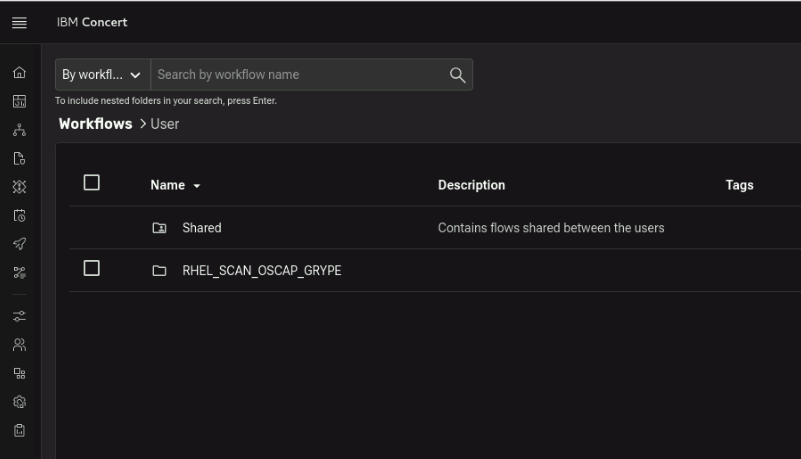
Task: Click the calendar clock sidebar icon
Action: pos(18,215)
